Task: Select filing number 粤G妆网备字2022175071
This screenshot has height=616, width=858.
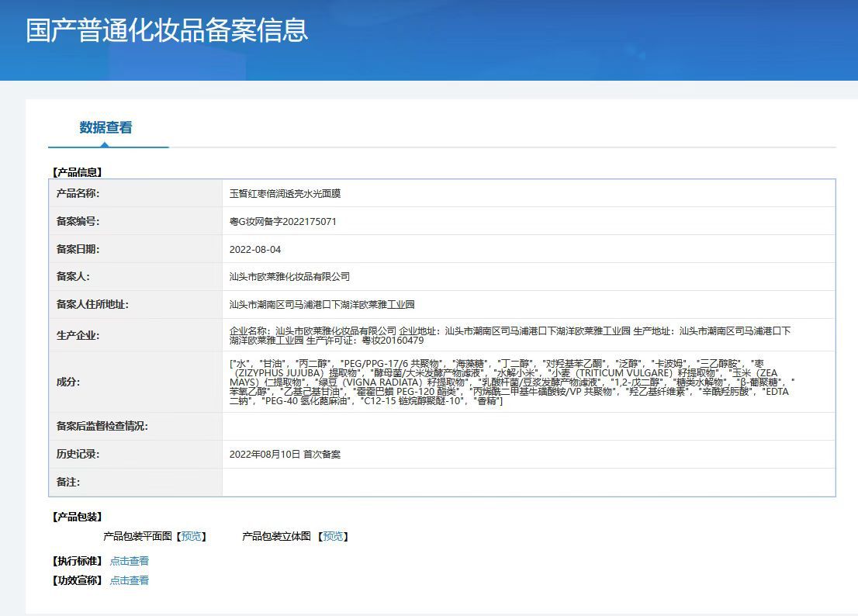Action: (x=283, y=222)
